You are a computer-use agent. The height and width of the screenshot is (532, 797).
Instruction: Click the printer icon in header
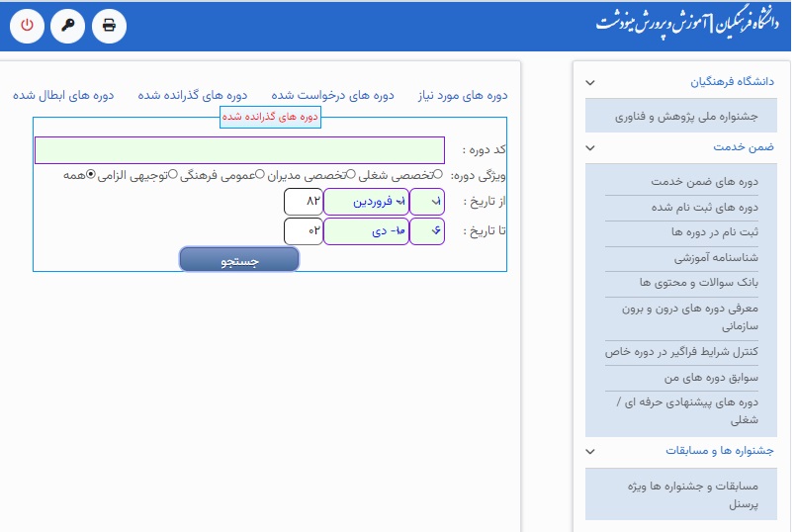coord(110,26)
